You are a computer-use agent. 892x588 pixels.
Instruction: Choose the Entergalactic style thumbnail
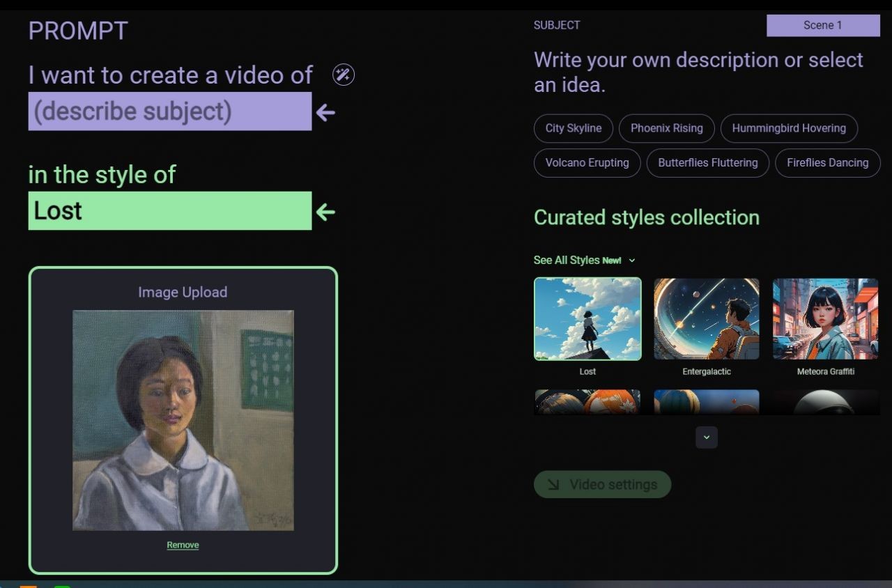pos(706,319)
